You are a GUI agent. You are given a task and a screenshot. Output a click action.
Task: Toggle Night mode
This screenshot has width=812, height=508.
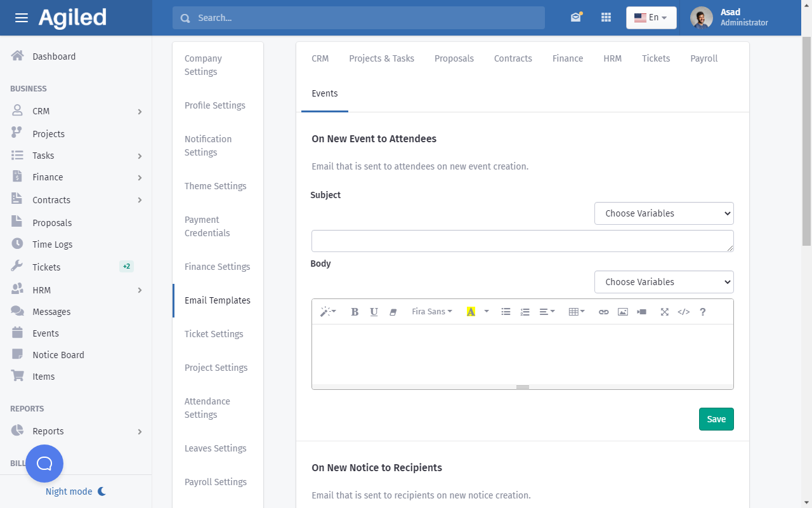[x=75, y=491]
